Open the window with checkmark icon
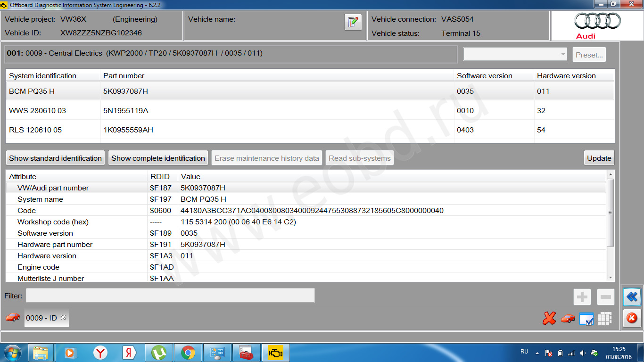This screenshot has width=644, height=362. 586,319
